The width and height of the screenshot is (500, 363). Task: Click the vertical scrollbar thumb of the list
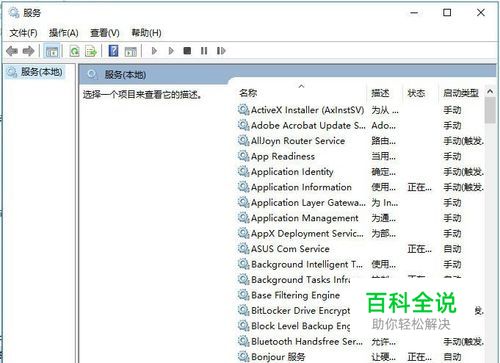490,111
